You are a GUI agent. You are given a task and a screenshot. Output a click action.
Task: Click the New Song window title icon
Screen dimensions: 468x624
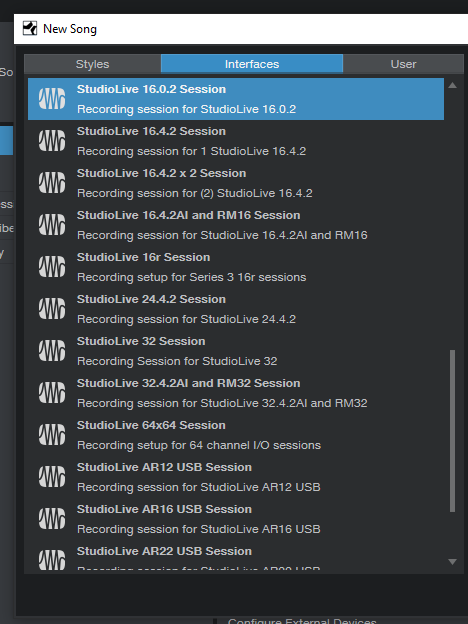click(30, 29)
